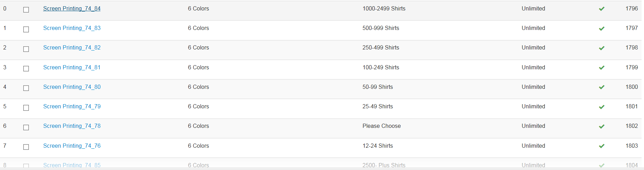Toggle status icon for Please Choose row

click(x=602, y=126)
